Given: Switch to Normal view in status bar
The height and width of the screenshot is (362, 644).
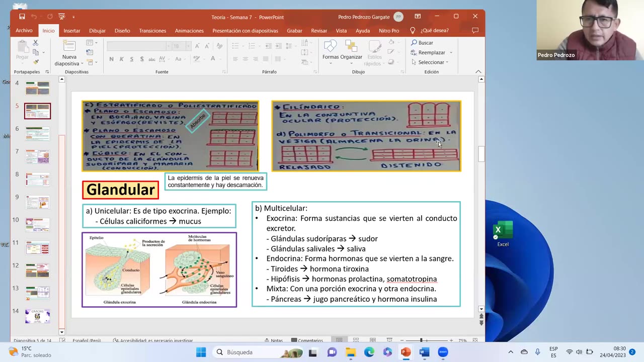Looking at the screenshot, I should point(339,340).
